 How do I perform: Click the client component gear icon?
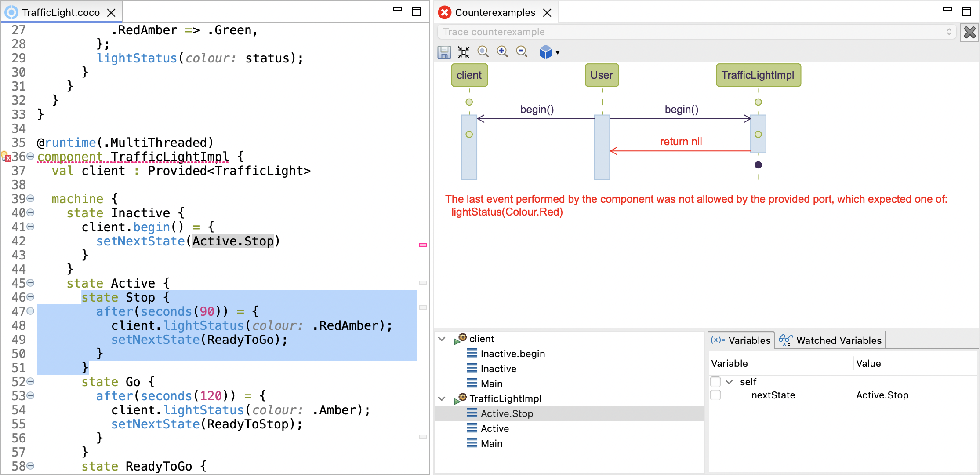[x=461, y=339]
